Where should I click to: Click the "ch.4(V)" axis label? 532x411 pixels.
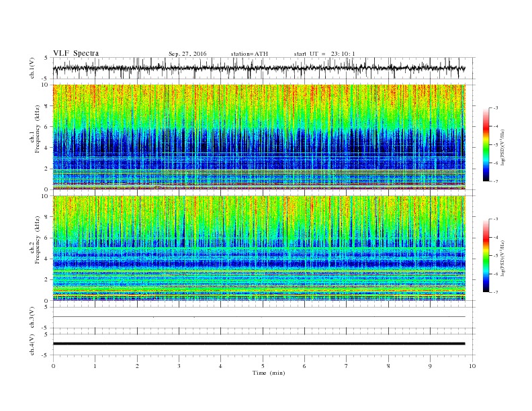point(32,345)
